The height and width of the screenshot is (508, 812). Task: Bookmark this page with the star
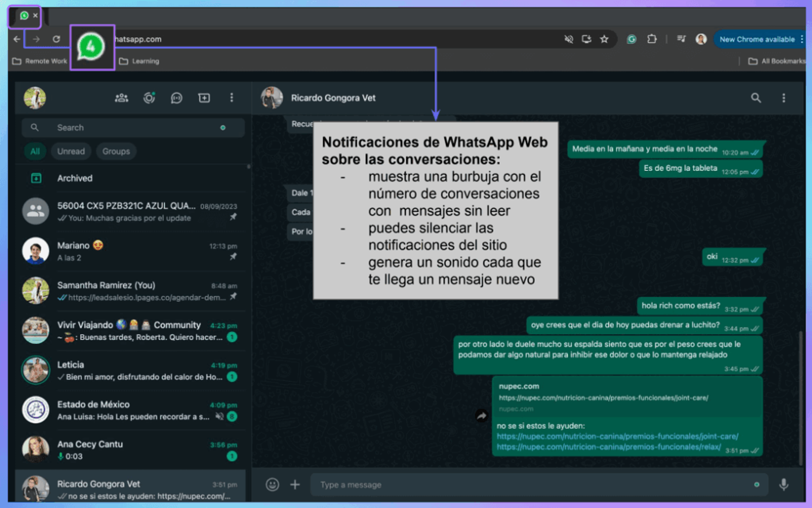[x=604, y=39]
